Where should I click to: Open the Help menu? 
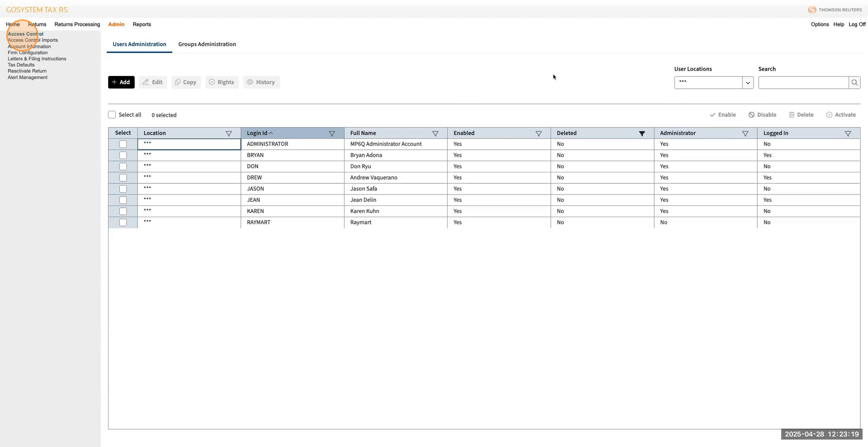[x=839, y=24]
